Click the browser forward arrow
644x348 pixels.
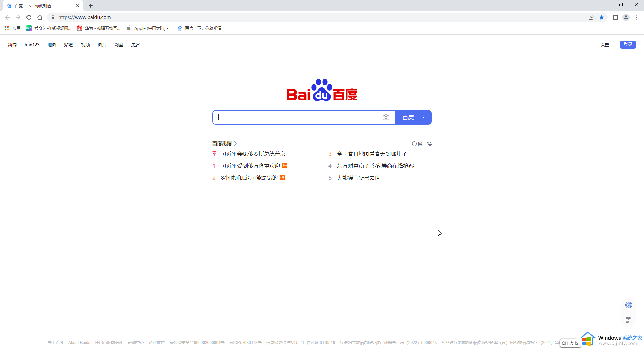pos(18,17)
